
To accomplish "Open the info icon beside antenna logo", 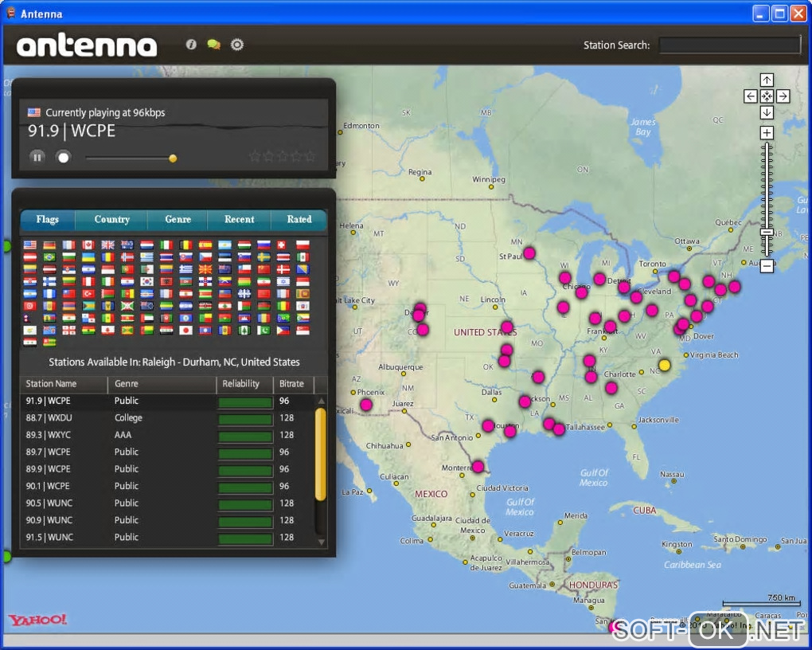I will tap(191, 45).
